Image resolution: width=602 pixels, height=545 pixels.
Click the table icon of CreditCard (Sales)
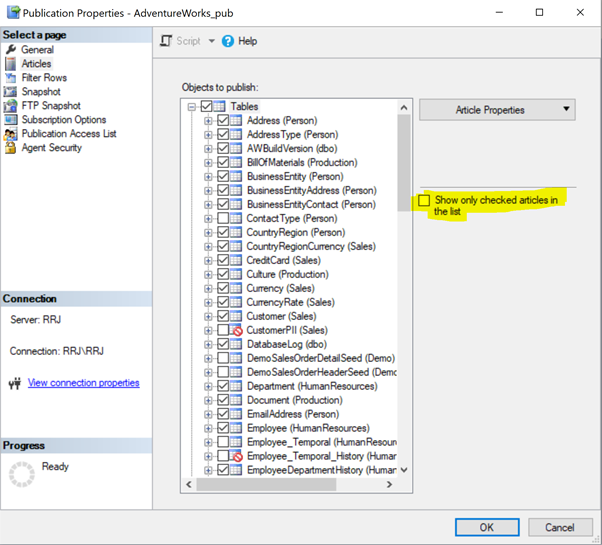click(x=236, y=260)
